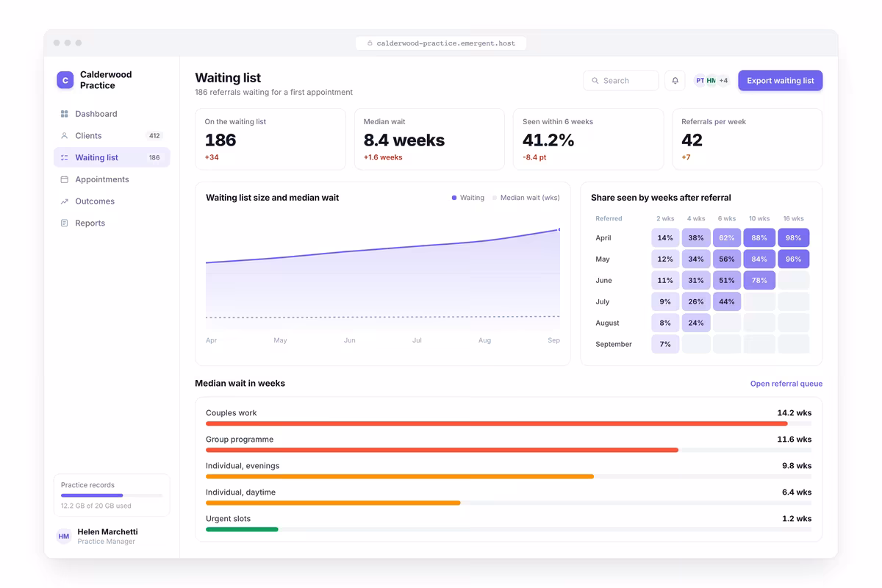The image size is (882, 588).
Task: Click the Seen within 6 weeks card
Action: [x=588, y=139]
